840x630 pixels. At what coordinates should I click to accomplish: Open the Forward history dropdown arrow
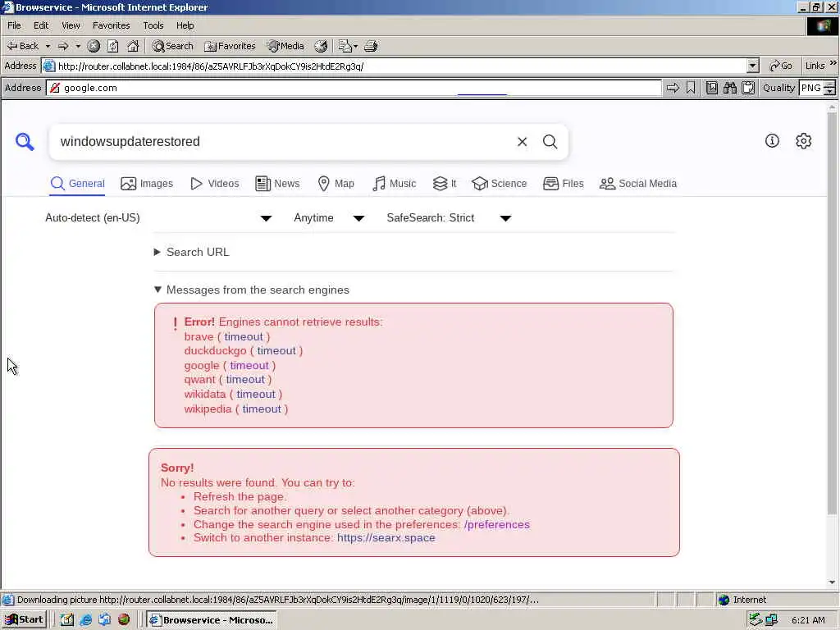(78, 46)
